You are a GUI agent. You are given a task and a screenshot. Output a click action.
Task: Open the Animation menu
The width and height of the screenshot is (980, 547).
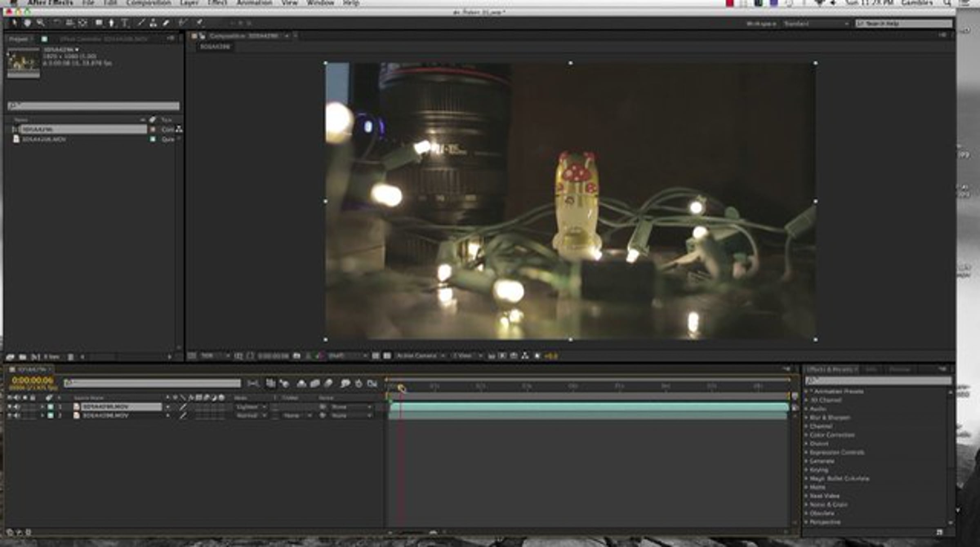254,3
